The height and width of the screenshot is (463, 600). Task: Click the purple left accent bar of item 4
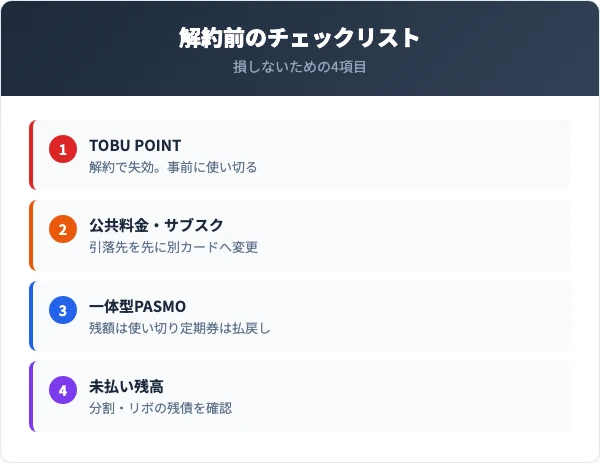tap(31, 396)
